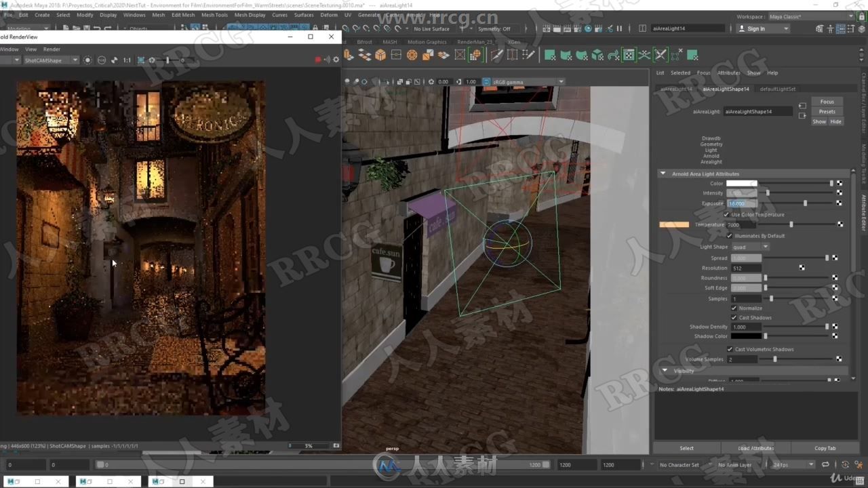Open Attributes menu in Attribute Editor
868x488 pixels.
tap(728, 73)
